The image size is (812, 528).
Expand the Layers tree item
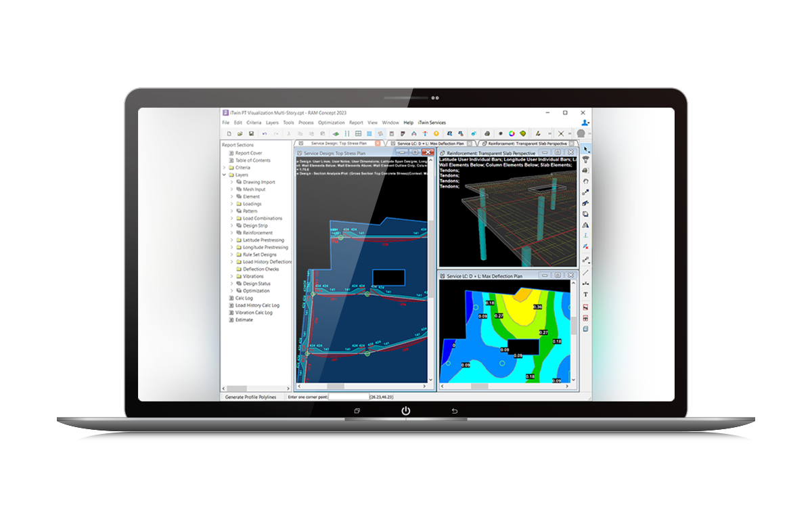click(x=224, y=175)
